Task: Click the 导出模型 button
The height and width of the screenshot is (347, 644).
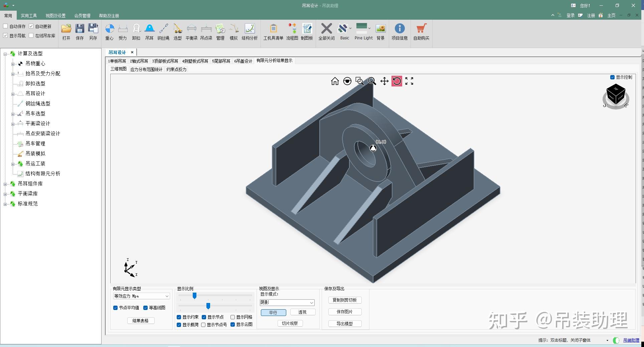Action: 345,324
